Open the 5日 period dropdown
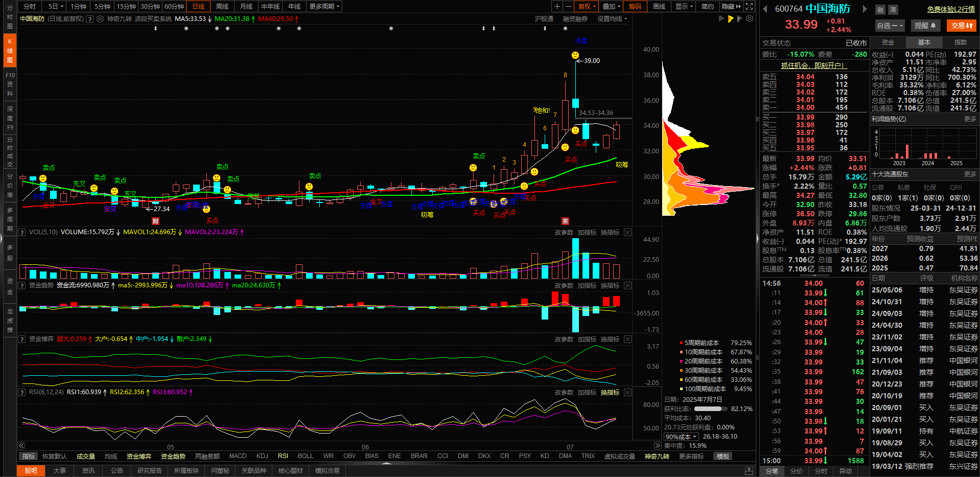The image size is (980, 477). (x=56, y=7)
